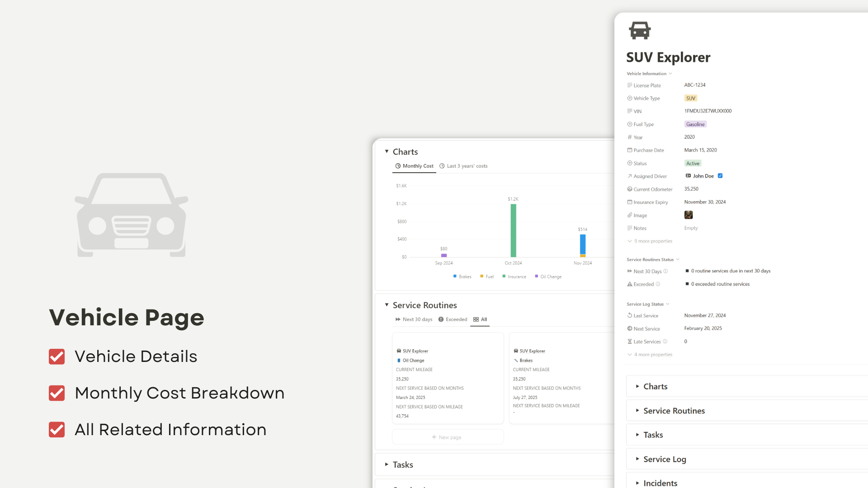Collapse the Charts section in left panel
Viewport: 868px width, 488px height.
387,151
